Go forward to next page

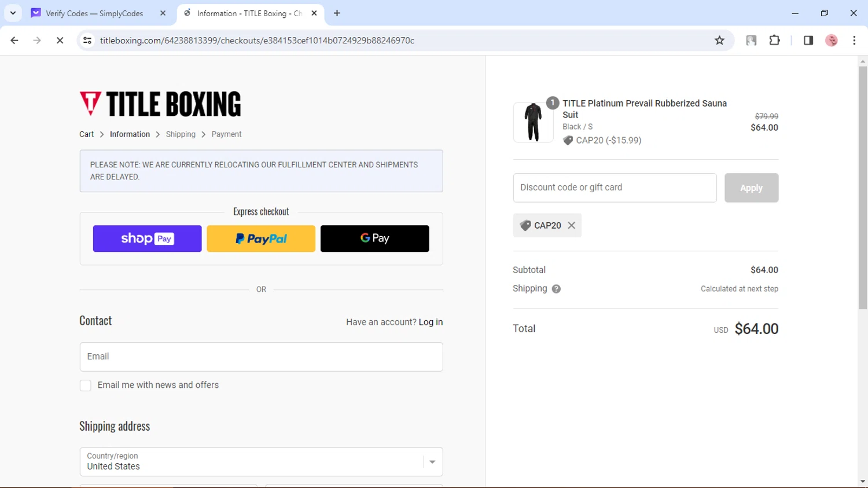pos(37,41)
